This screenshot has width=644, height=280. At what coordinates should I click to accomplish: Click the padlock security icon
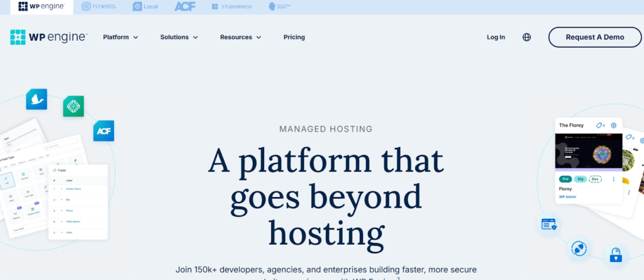point(614,255)
